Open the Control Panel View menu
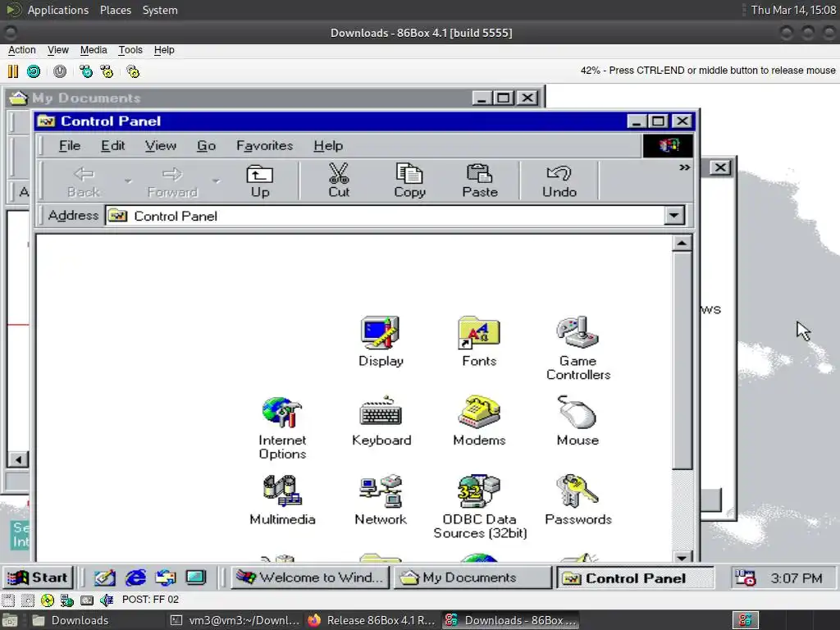 [x=160, y=146]
